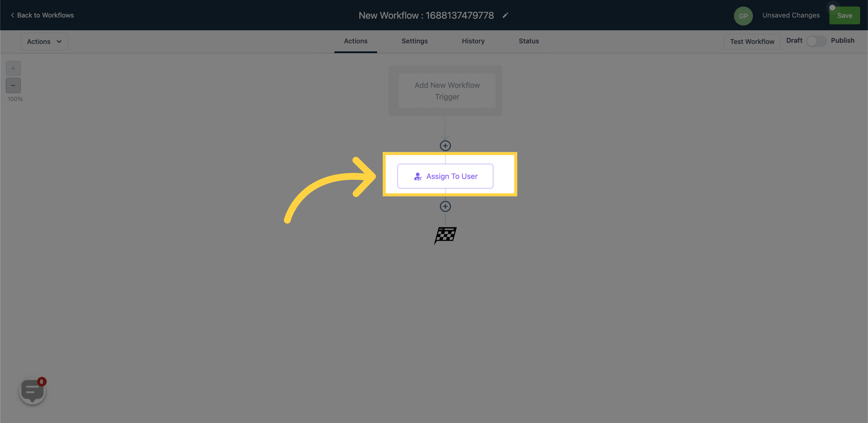The image size is (868, 423).
Task: Click the workflow trigger add icon
Action: (446, 146)
